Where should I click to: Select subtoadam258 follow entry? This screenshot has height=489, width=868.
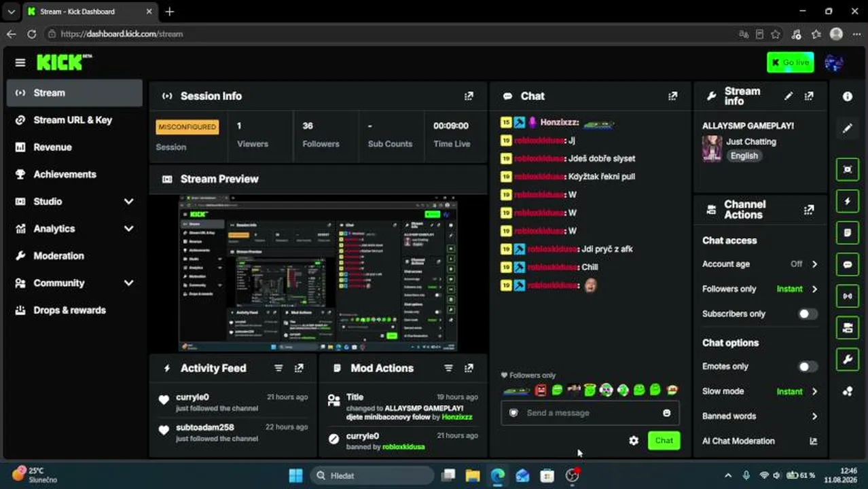click(x=233, y=432)
